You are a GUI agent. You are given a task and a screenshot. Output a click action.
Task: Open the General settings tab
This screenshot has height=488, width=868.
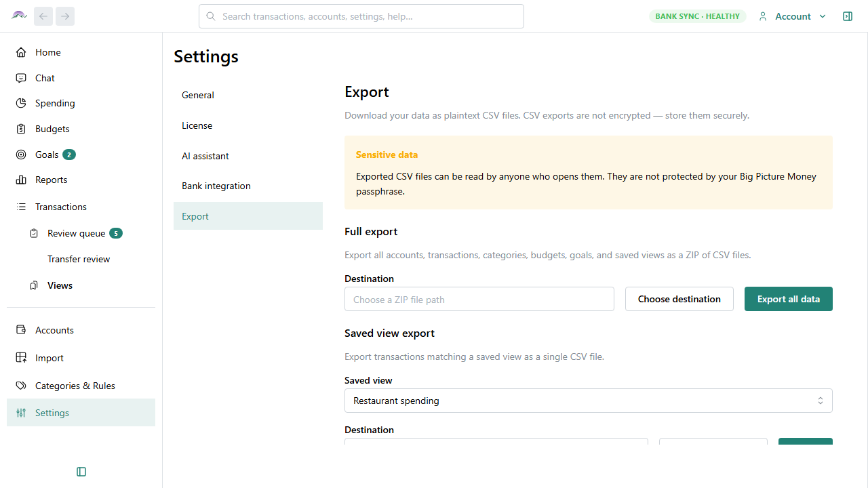coord(248,95)
